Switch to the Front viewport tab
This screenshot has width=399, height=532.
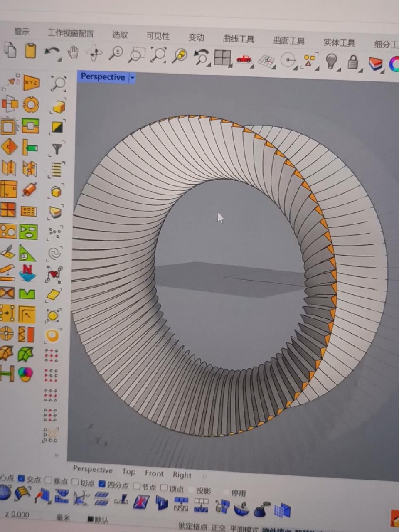[x=154, y=473]
